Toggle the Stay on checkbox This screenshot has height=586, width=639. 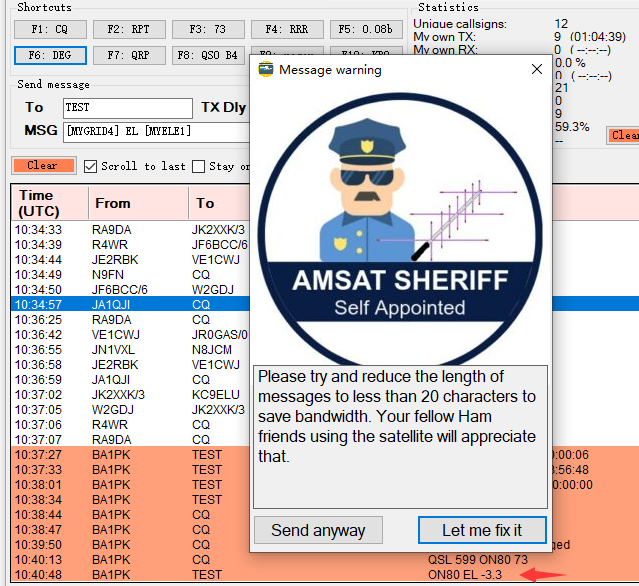[x=198, y=167]
